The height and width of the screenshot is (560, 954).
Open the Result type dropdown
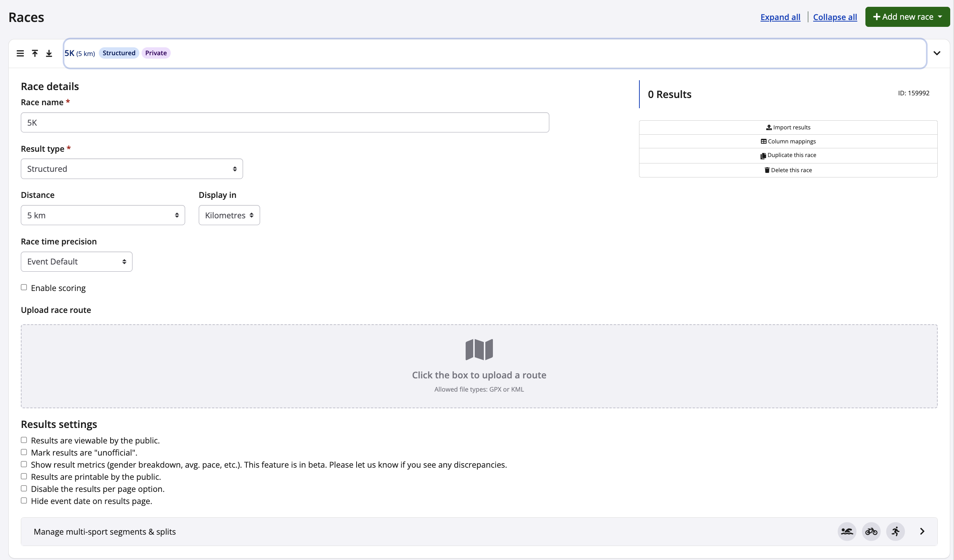pyautogui.click(x=132, y=169)
